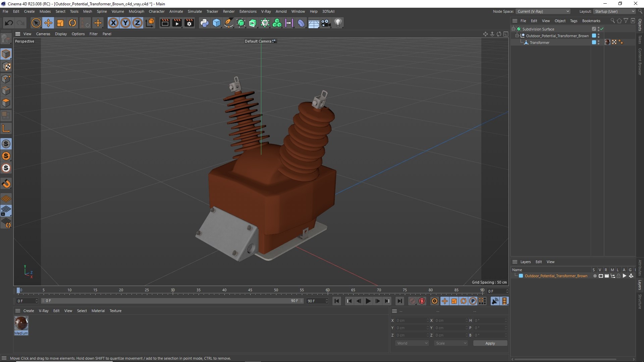Click the Python script icon
Screen dimensions: 644x362
click(x=204, y=23)
